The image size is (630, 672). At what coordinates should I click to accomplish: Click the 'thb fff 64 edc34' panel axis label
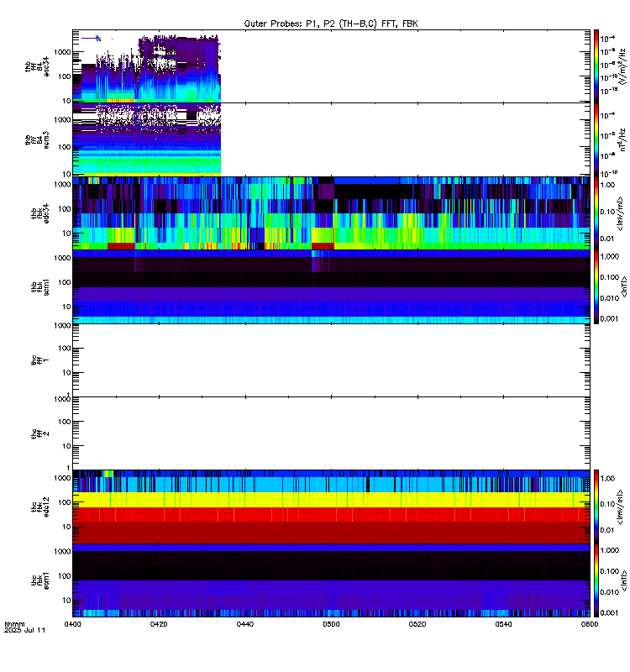pyautogui.click(x=37, y=66)
